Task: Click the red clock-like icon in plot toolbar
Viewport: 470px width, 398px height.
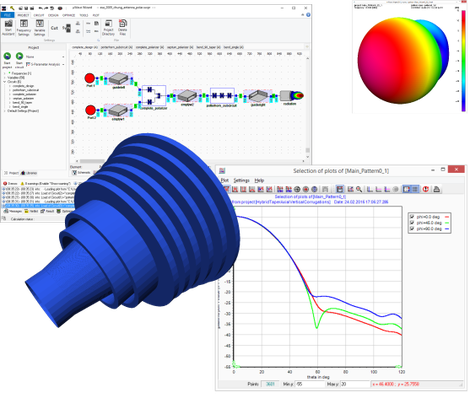Action: click(x=426, y=189)
